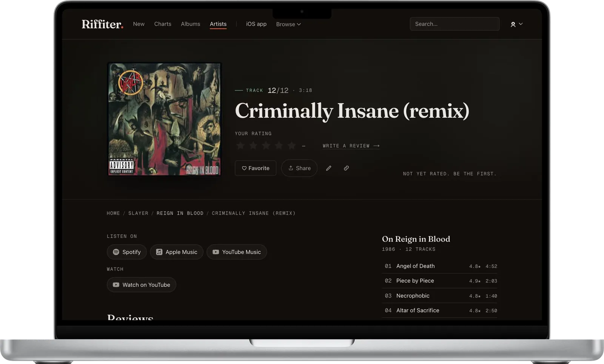Focus the Search field
This screenshot has width=604, height=364.
[x=455, y=24]
